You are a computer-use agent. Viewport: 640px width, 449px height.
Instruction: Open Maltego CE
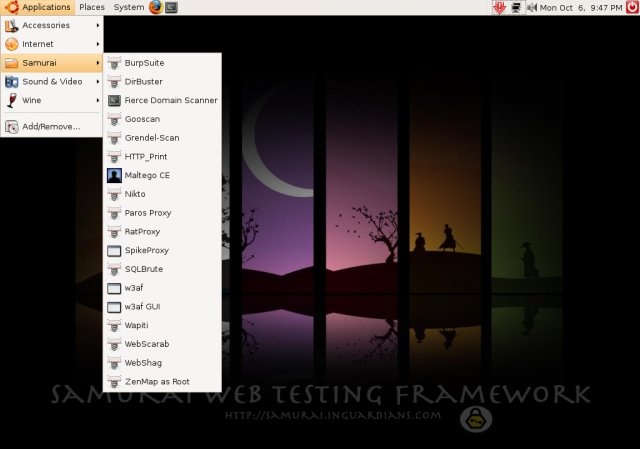(x=162, y=176)
